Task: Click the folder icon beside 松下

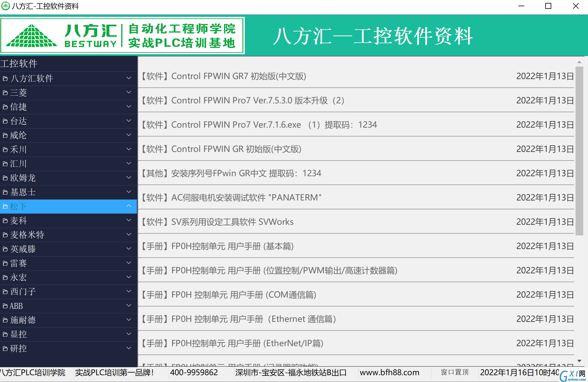Action: pos(5,206)
